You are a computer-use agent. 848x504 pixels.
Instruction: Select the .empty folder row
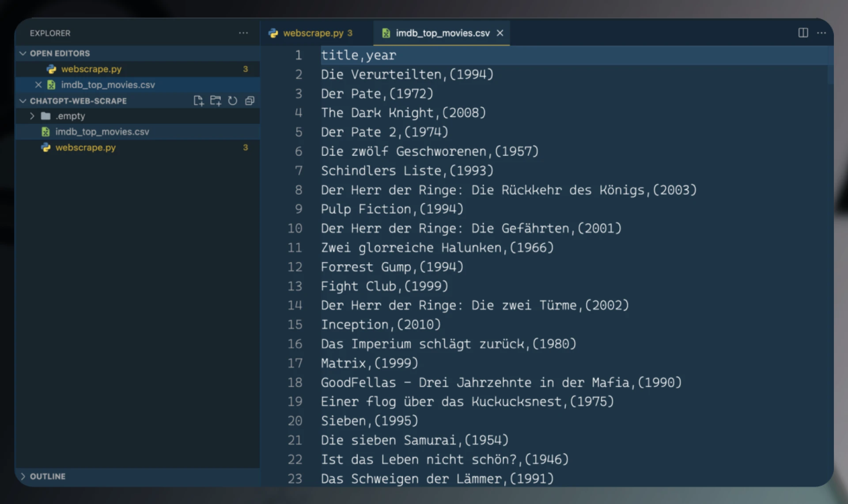point(137,116)
